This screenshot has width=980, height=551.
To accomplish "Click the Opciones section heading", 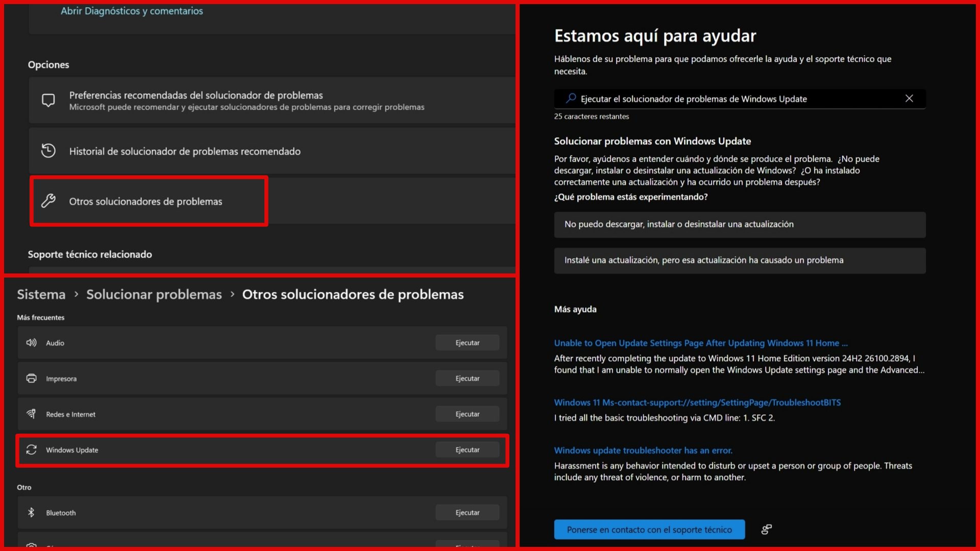I will click(x=48, y=65).
